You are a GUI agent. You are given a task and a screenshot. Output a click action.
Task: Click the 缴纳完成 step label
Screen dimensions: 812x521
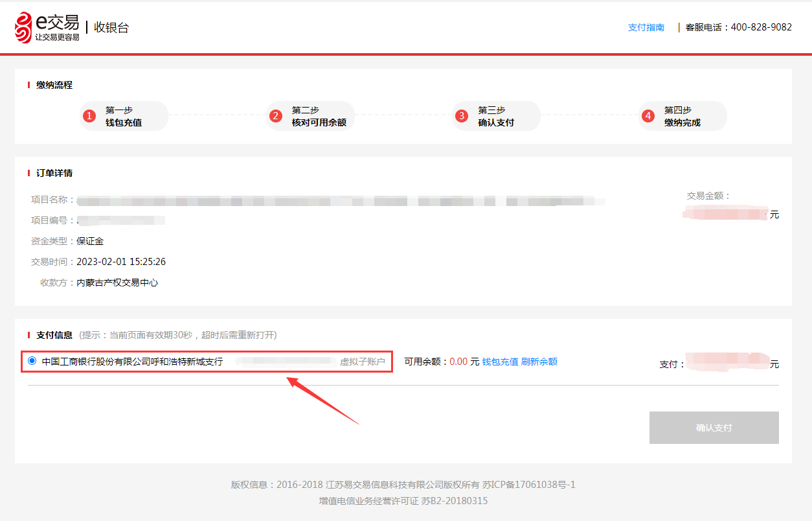coord(682,122)
